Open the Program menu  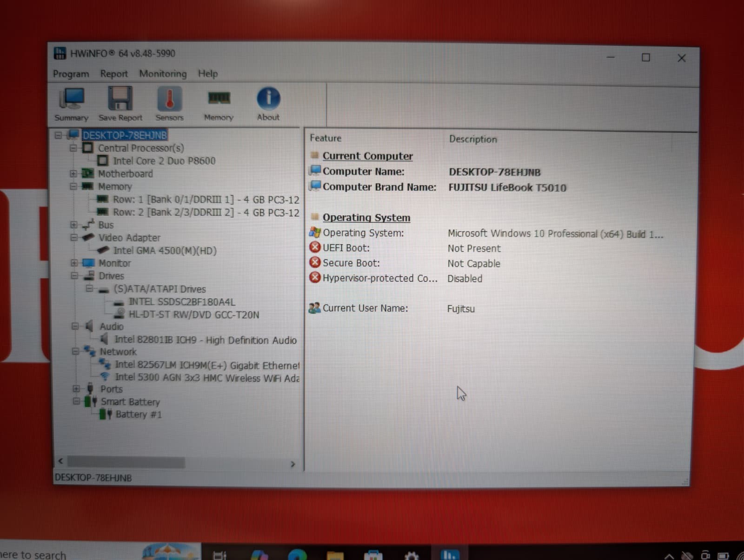pos(71,74)
